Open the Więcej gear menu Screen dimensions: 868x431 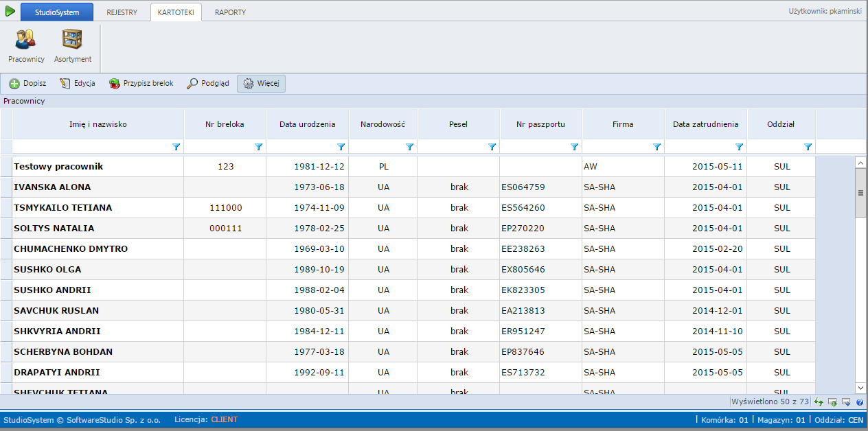coord(261,84)
